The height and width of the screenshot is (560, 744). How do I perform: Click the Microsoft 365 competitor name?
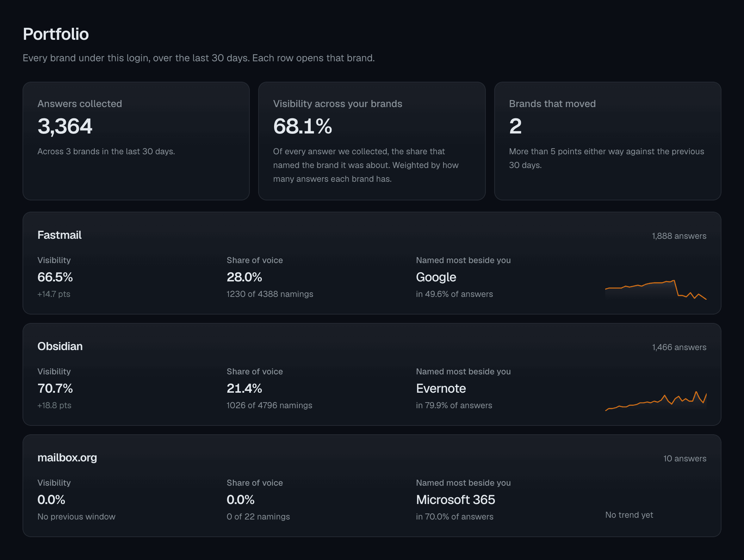[x=455, y=500]
